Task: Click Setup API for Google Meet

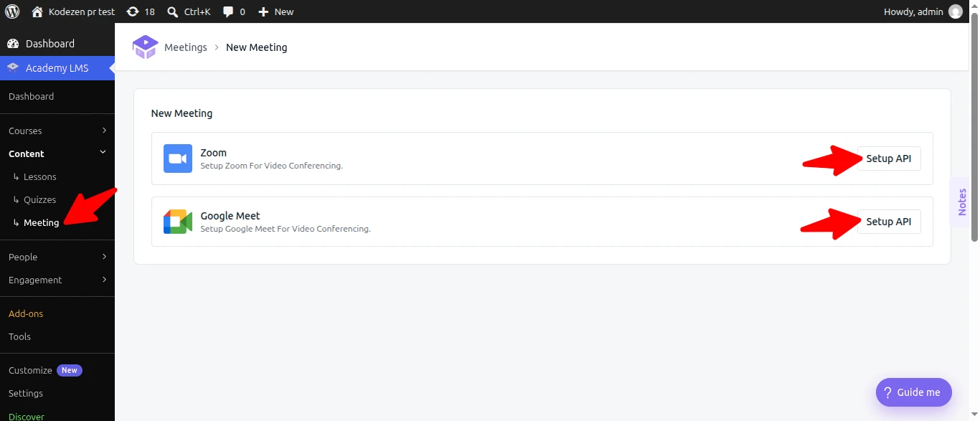Action: tap(889, 222)
